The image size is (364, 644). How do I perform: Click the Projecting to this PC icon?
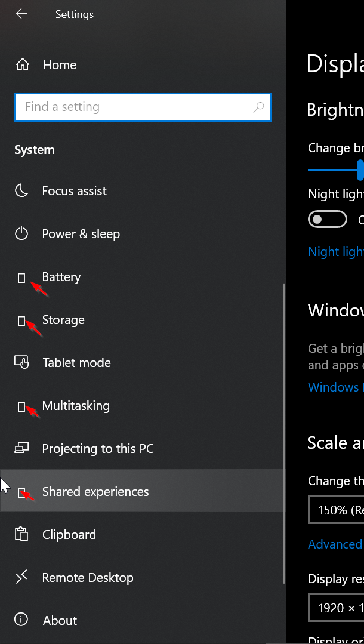[21, 449]
